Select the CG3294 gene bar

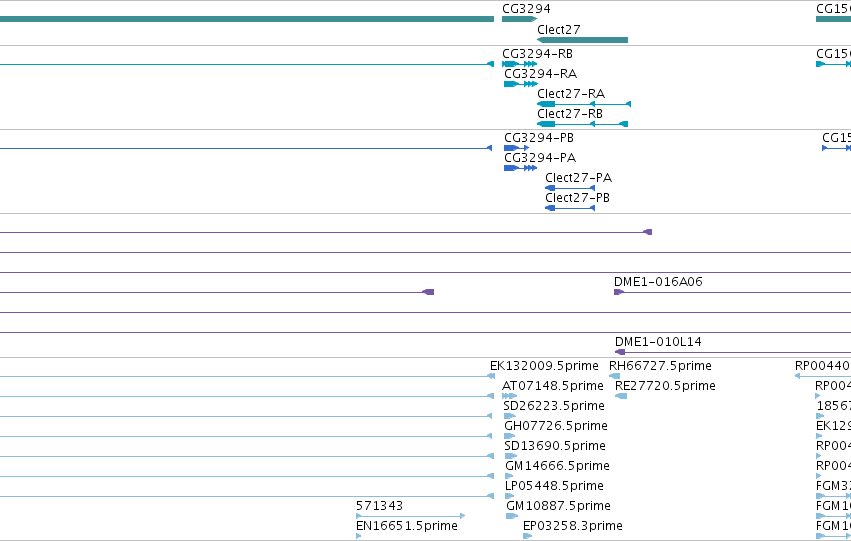click(x=519, y=19)
